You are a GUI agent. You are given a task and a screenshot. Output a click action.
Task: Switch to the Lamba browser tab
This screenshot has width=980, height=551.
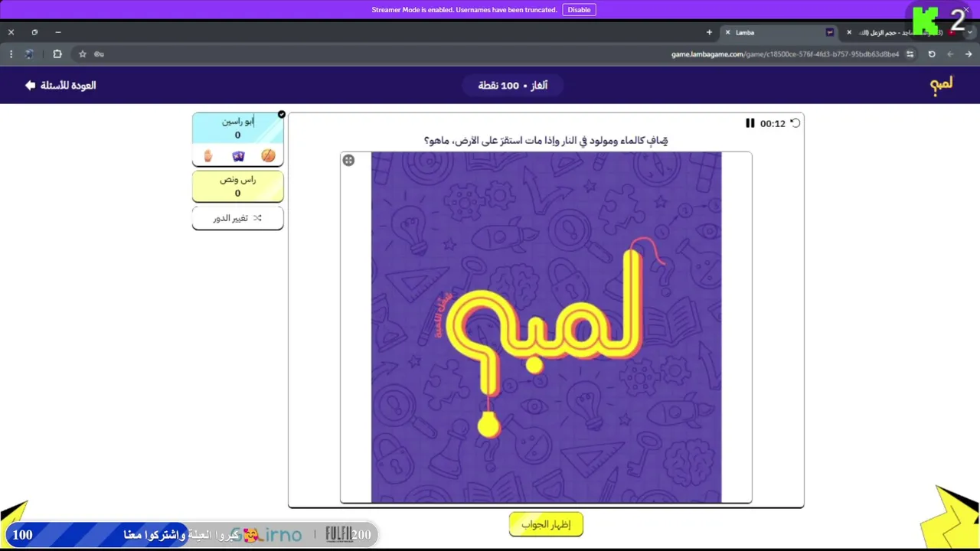[781, 32]
